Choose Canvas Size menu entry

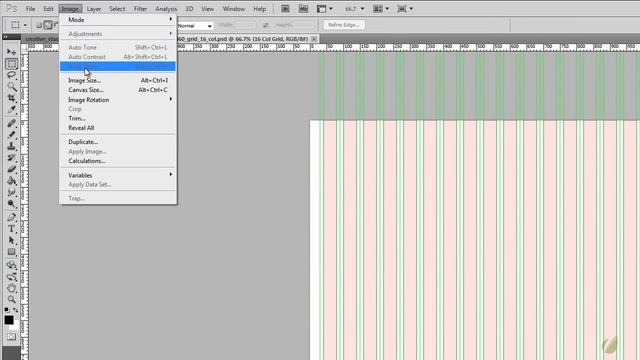(118, 90)
